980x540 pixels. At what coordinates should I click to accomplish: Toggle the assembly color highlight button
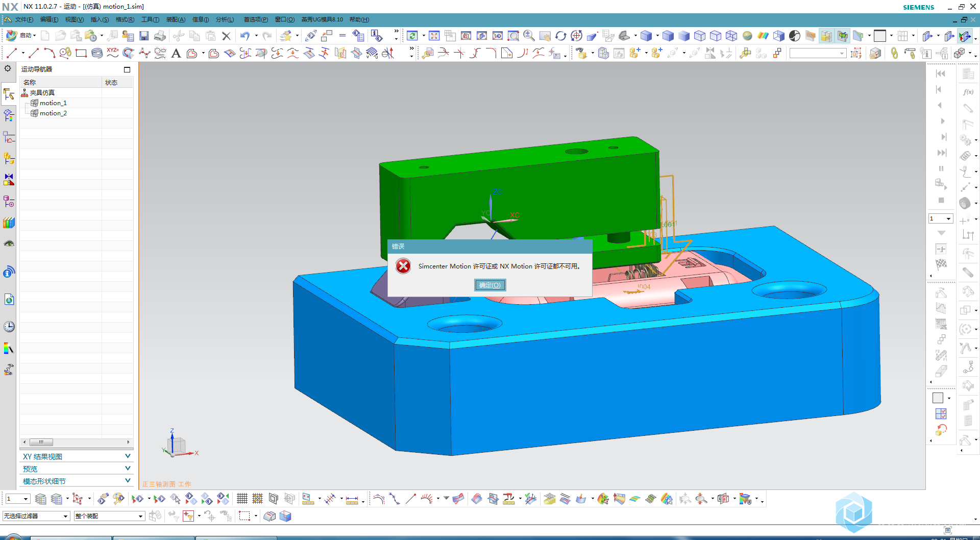[x=826, y=36]
